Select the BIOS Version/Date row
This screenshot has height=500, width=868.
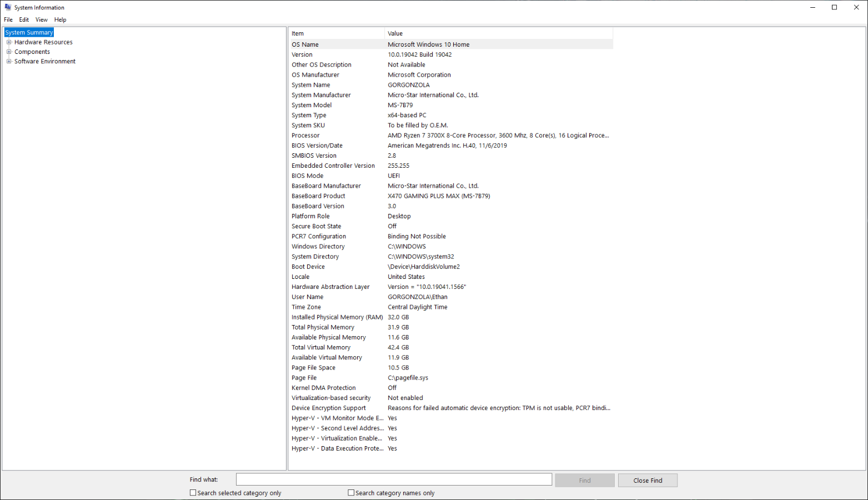(x=451, y=146)
